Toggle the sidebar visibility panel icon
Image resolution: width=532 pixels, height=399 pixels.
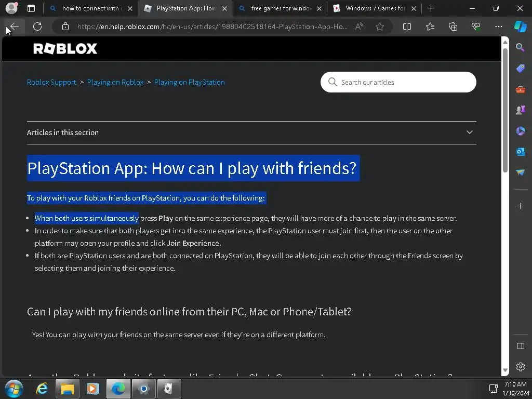[520, 346]
